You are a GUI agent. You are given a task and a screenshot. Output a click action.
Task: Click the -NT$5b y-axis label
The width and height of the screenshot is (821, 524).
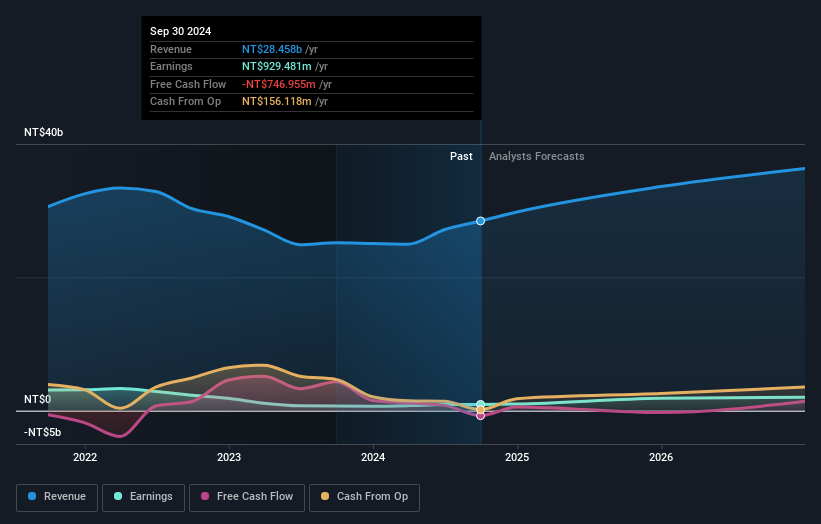coord(42,432)
